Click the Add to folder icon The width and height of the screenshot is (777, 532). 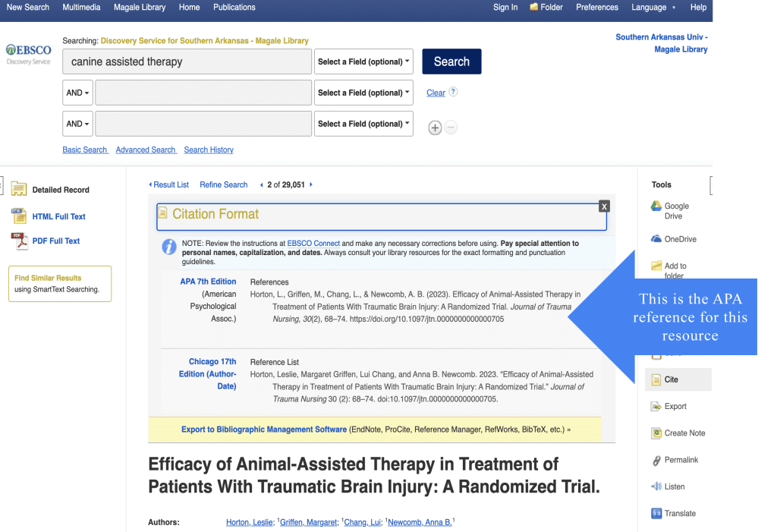(x=656, y=266)
